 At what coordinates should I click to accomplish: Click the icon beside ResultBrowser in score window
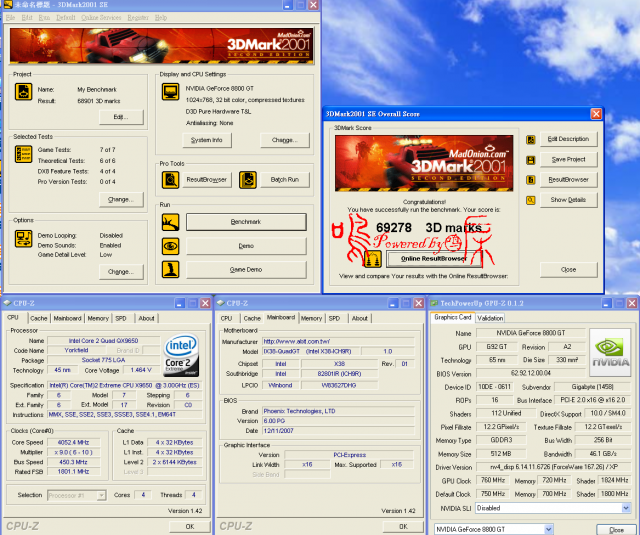pyautogui.click(x=531, y=180)
